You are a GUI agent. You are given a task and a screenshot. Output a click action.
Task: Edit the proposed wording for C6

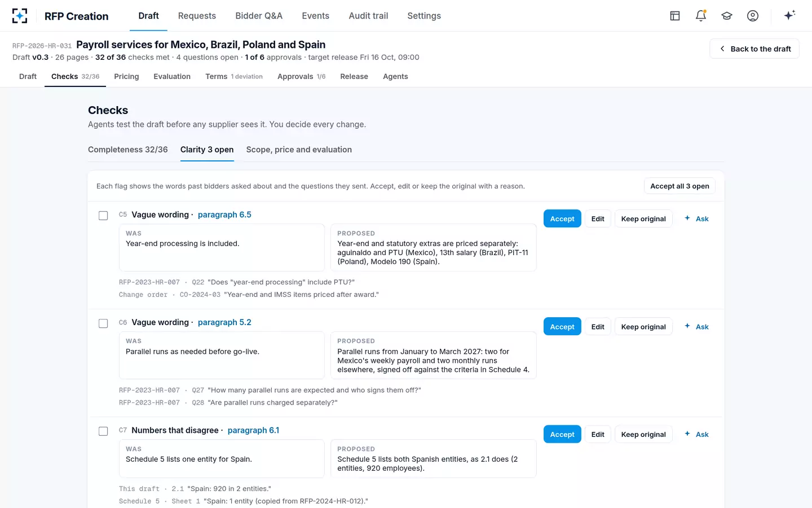598,327
